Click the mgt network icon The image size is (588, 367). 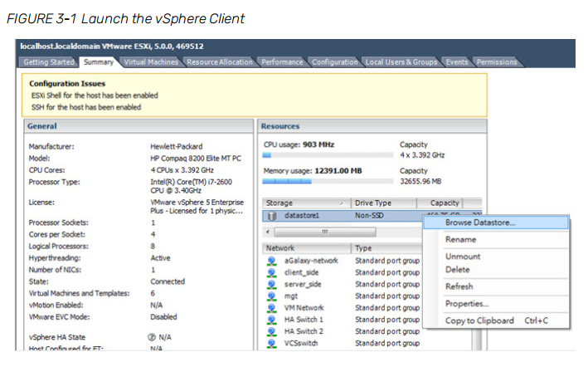pos(271,296)
